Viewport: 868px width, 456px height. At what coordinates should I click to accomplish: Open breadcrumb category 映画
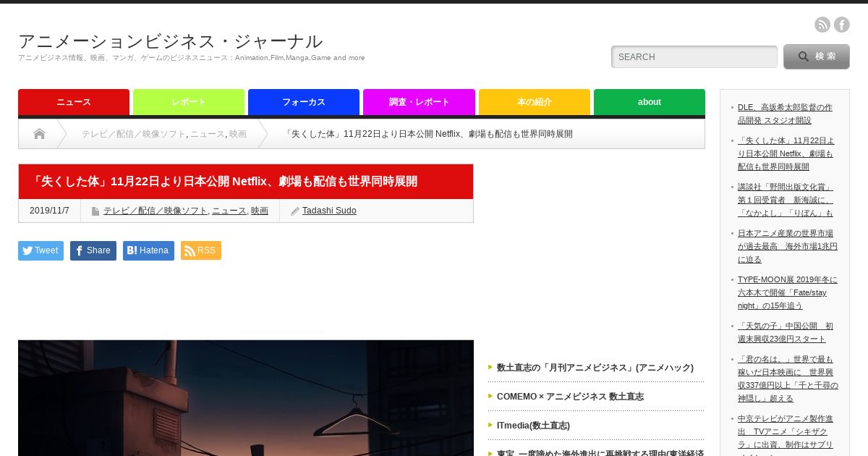click(x=238, y=134)
